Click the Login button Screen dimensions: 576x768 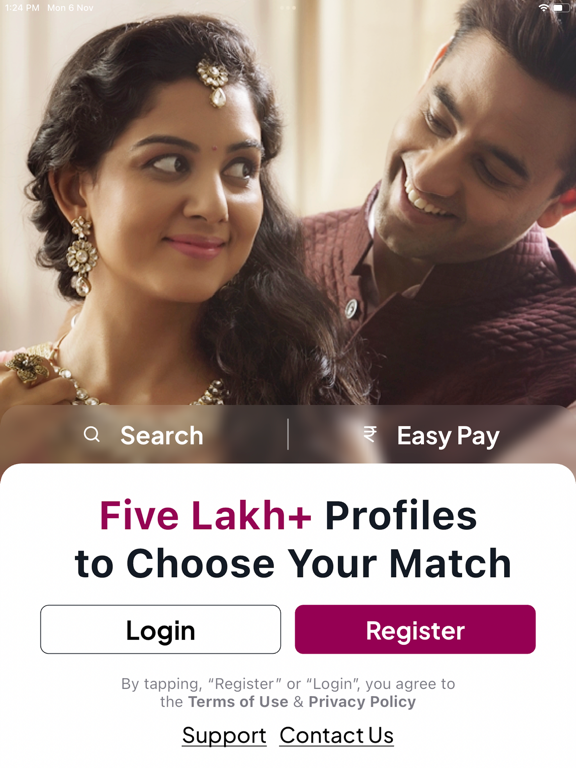(161, 629)
